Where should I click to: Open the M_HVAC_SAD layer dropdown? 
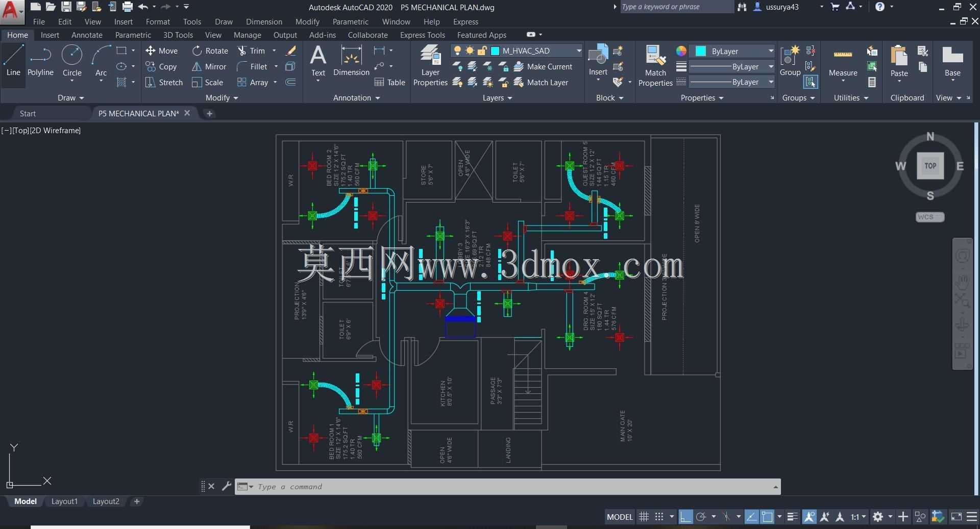(579, 51)
